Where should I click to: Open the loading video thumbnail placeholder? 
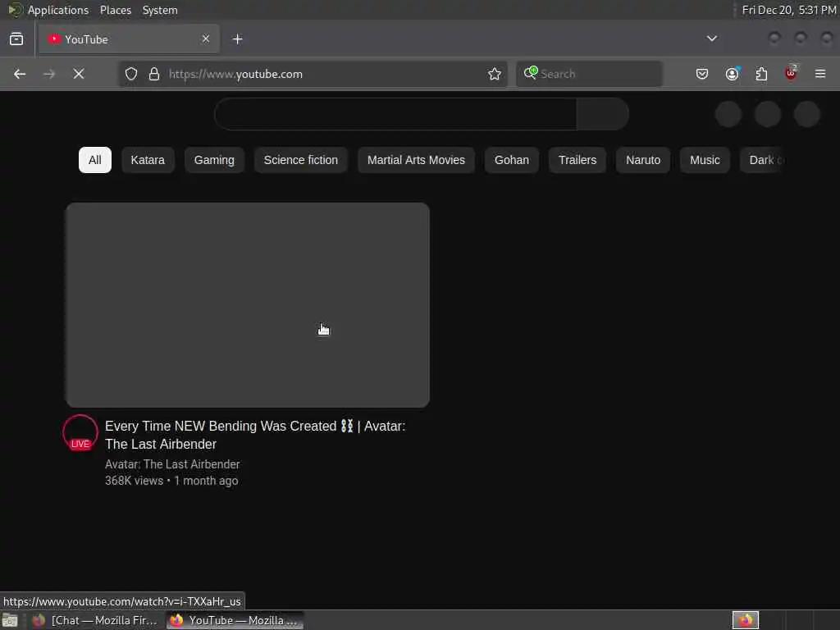(x=248, y=305)
